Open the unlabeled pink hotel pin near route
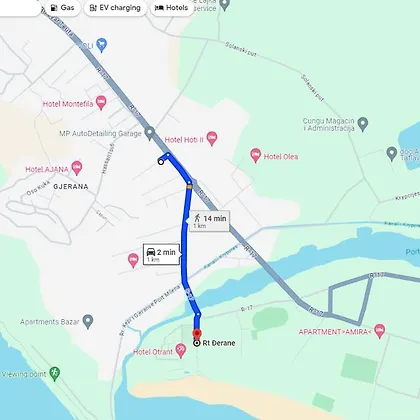 (x=133, y=260)
